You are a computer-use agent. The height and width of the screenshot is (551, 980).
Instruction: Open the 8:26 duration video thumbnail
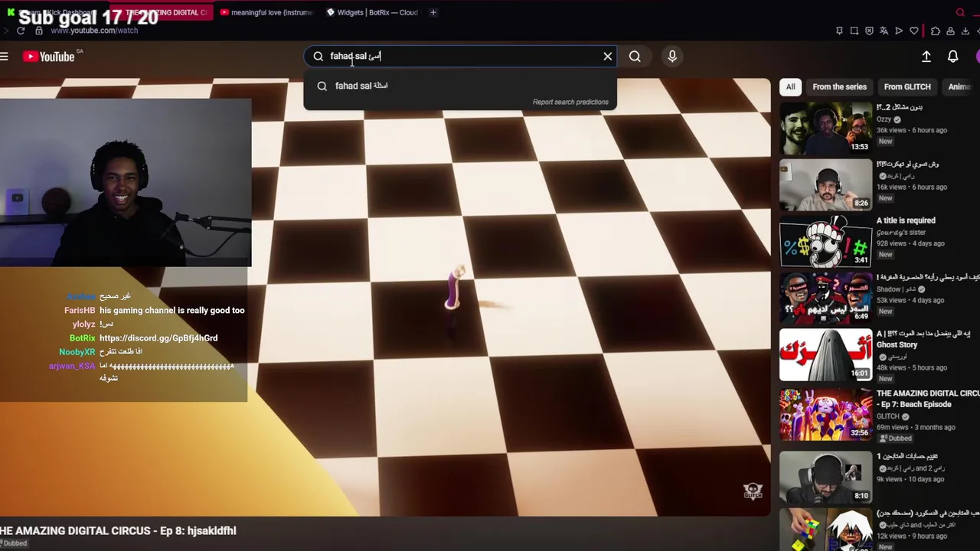[825, 184]
